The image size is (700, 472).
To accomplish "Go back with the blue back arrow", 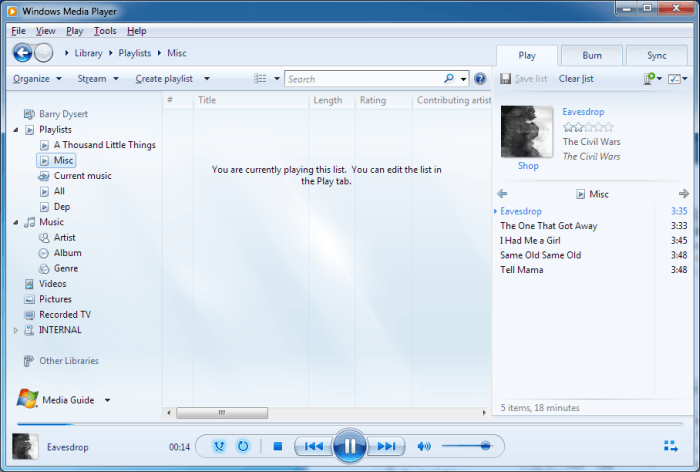I will tap(22, 53).
